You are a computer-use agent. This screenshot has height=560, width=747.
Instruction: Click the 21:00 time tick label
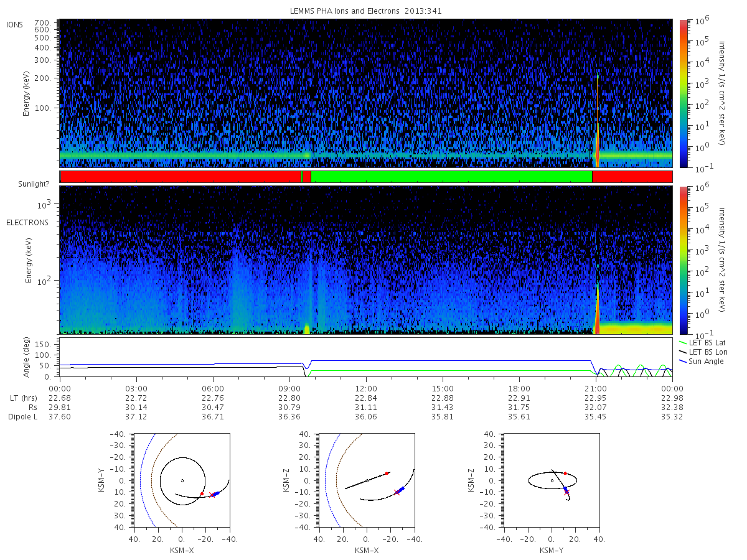coord(596,388)
